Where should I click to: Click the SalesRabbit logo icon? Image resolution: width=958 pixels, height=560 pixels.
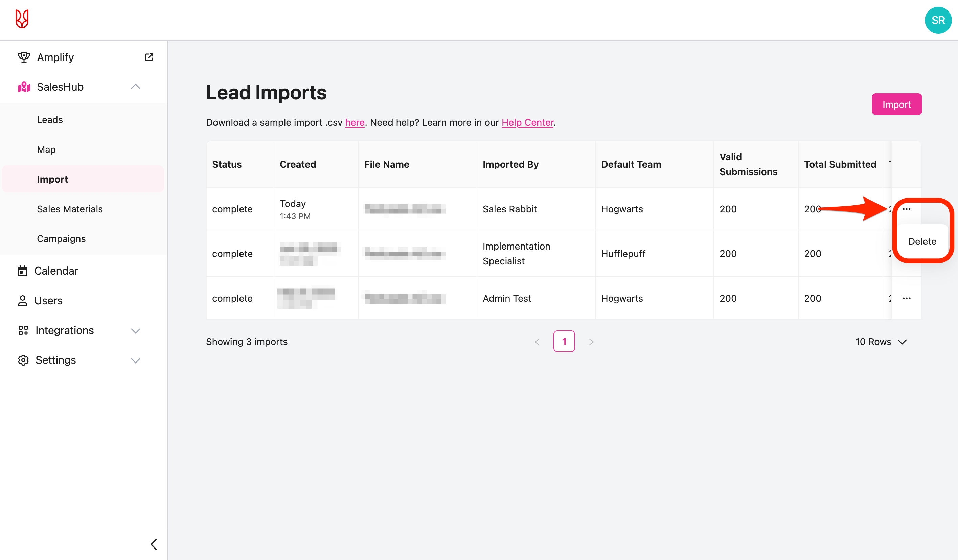(x=22, y=19)
